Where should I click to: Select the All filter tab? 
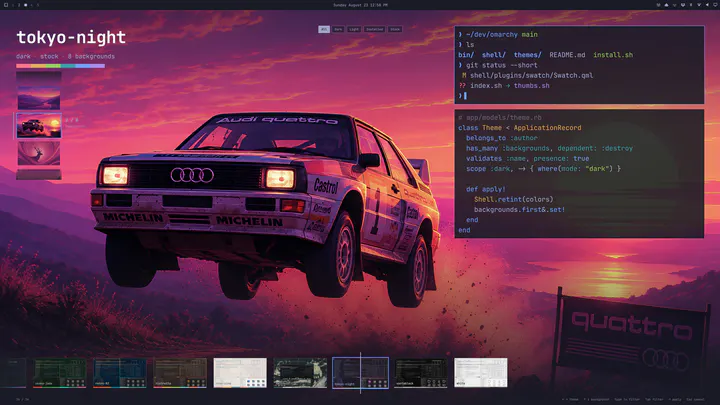(x=324, y=29)
